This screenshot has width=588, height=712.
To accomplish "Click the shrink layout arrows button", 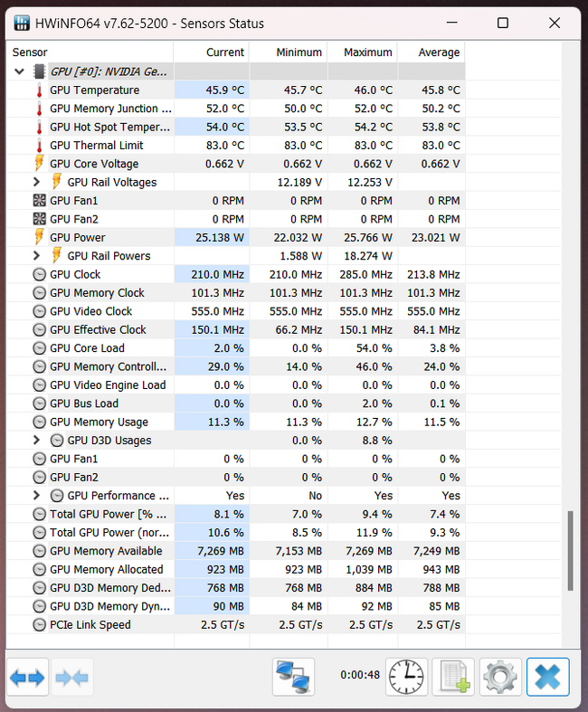I will (x=72, y=677).
